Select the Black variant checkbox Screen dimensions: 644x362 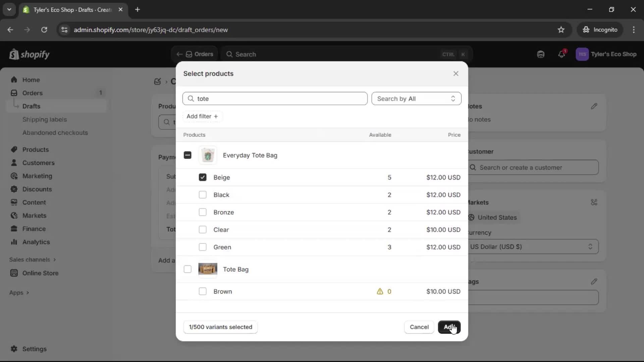[x=203, y=195]
